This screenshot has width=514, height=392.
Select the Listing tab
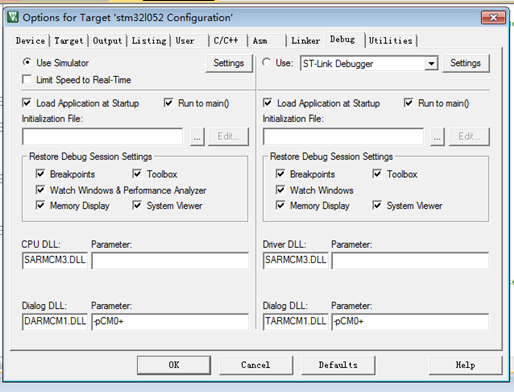(x=149, y=41)
